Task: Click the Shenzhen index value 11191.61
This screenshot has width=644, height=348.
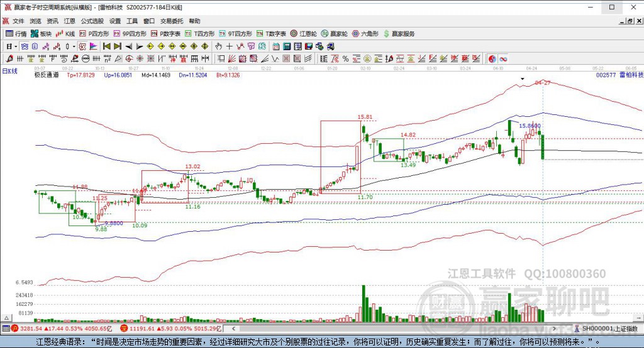Action: pos(142,329)
